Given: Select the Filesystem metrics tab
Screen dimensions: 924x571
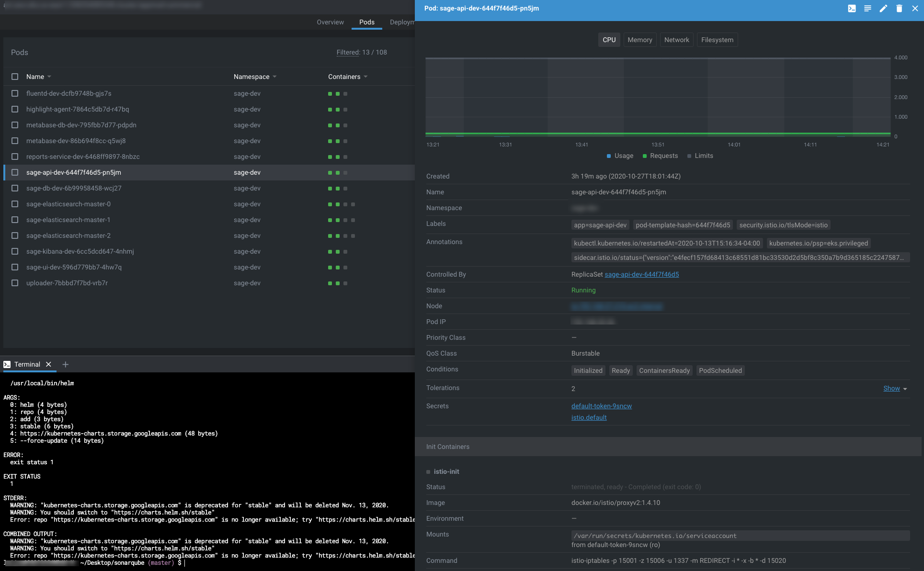Looking at the screenshot, I should 717,40.
